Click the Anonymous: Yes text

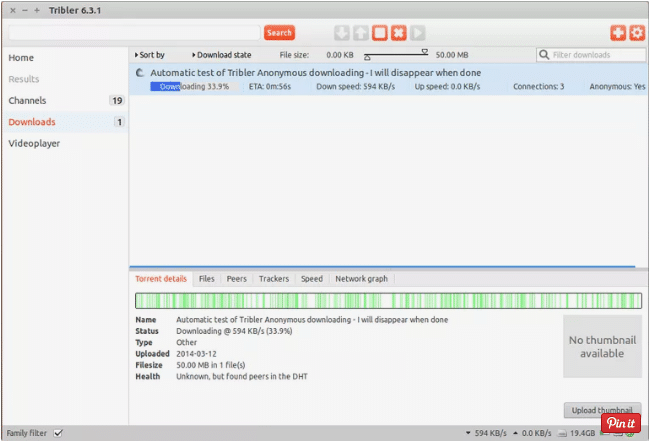point(617,86)
